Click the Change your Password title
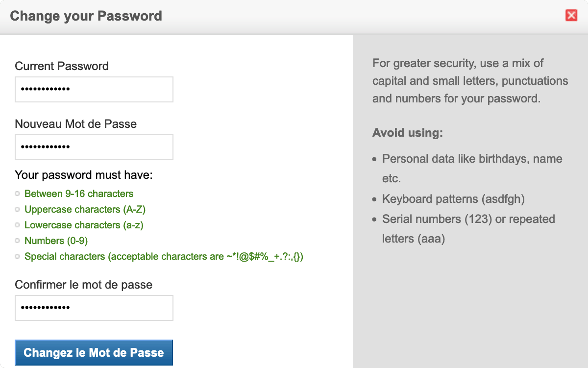588x368 pixels. [x=86, y=16]
